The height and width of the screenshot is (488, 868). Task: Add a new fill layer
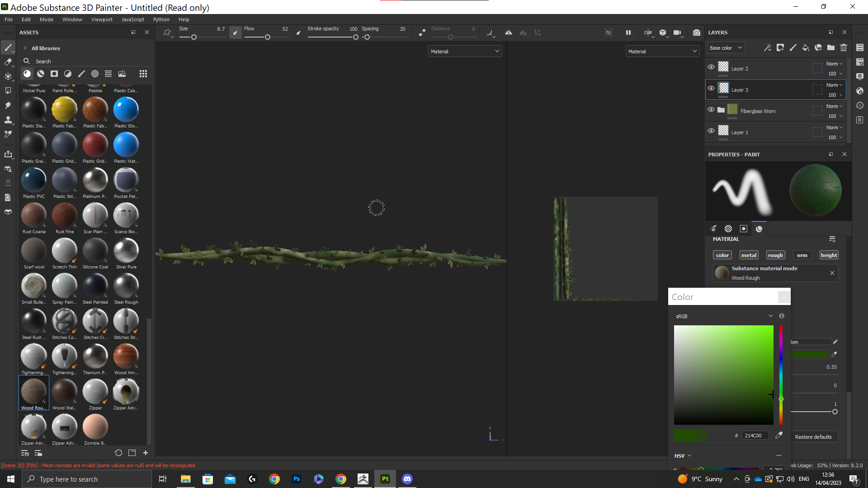click(x=806, y=47)
